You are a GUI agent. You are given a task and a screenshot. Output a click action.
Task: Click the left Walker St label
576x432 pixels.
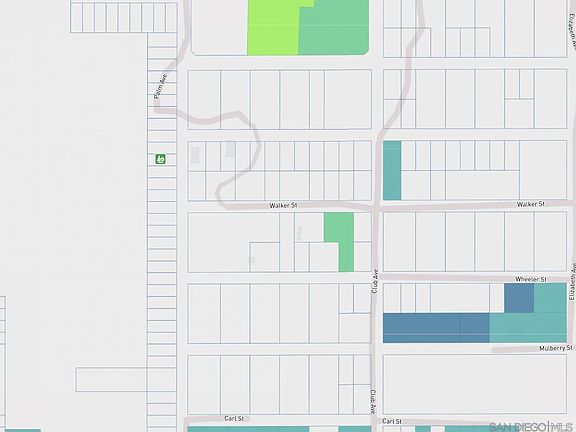[x=283, y=206]
